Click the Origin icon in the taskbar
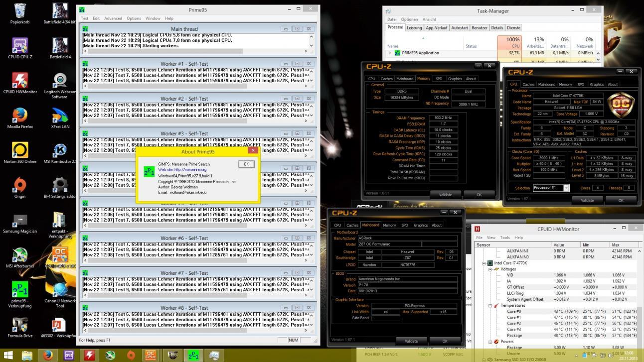The width and height of the screenshot is (644, 362). click(131, 355)
